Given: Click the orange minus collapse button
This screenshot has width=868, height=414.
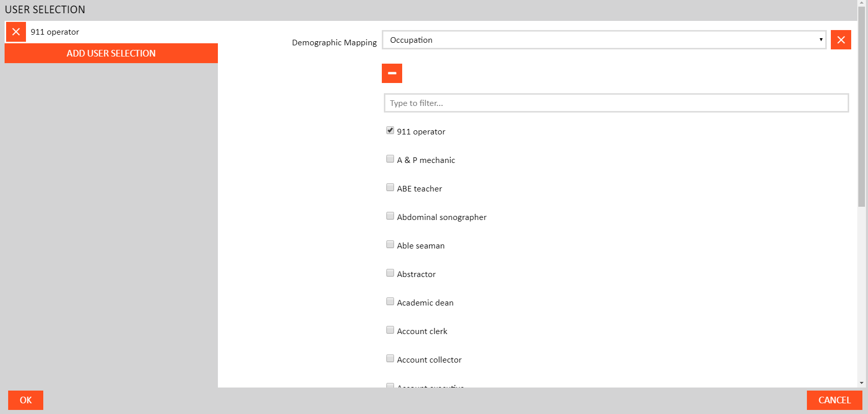Looking at the screenshot, I should click(x=391, y=73).
